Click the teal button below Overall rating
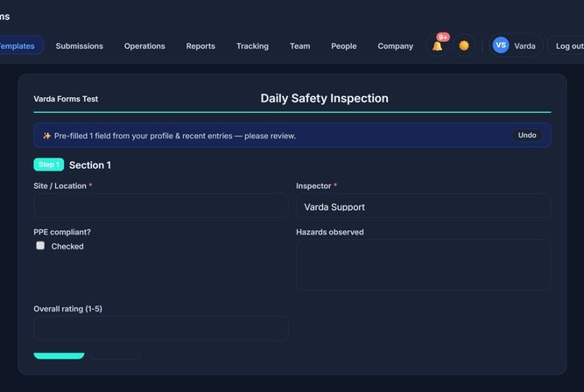This screenshot has width=584, height=392. 59,355
